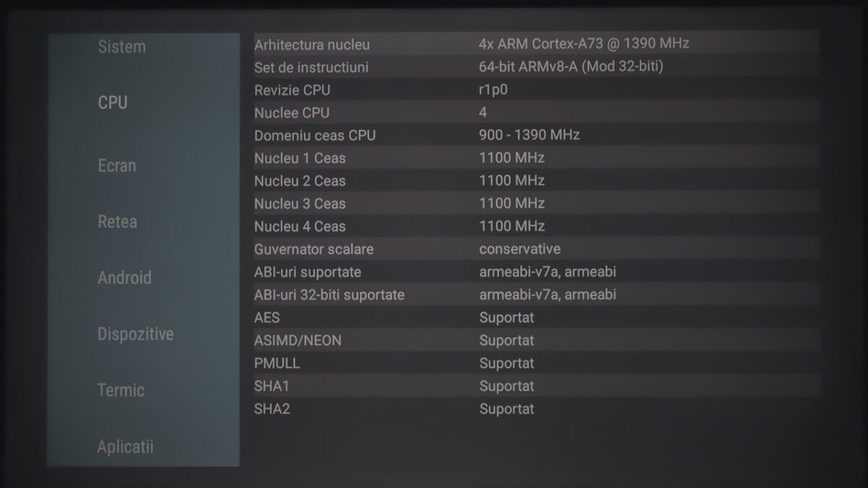Image resolution: width=868 pixels, height=488 pixels.
Task: Click the Set de instructiuni row
Action: [x=535, y=67]
